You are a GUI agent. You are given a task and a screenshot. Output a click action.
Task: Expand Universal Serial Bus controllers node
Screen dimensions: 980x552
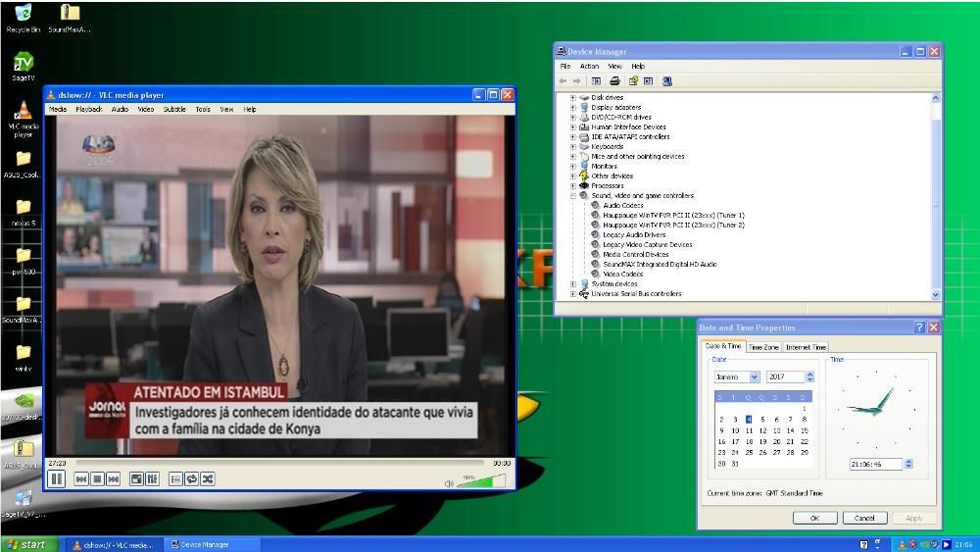tap(573, 294)
